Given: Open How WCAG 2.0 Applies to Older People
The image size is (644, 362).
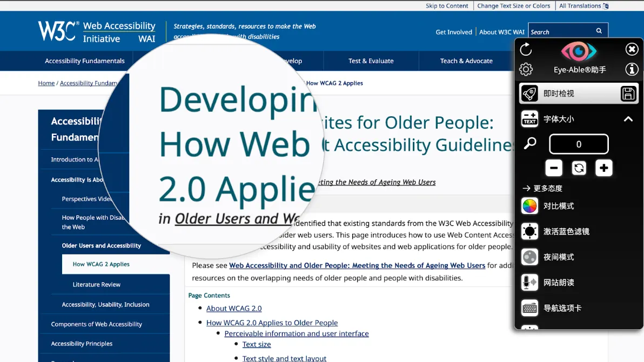Looking at the screenshot, I should pos(272,323).
